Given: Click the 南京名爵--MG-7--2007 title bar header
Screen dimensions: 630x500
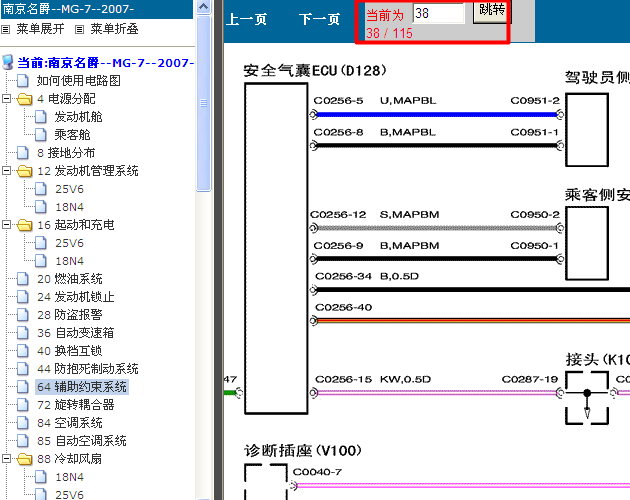Looking at the screenshot, I should [96, 9].
